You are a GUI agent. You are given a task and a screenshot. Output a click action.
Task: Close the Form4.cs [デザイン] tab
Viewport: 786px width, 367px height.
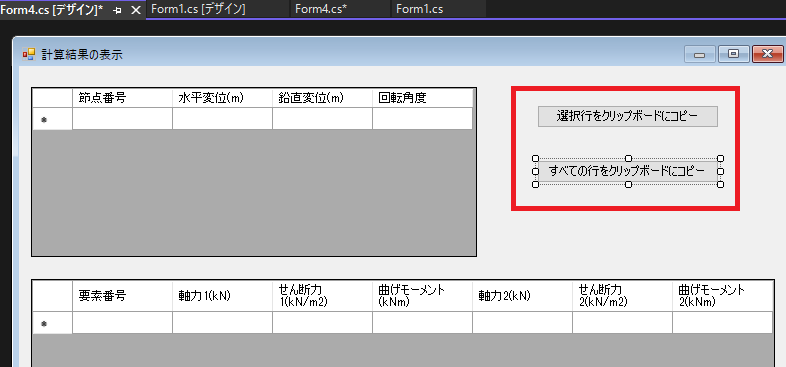pyautogui.click(x=135, y=10)
